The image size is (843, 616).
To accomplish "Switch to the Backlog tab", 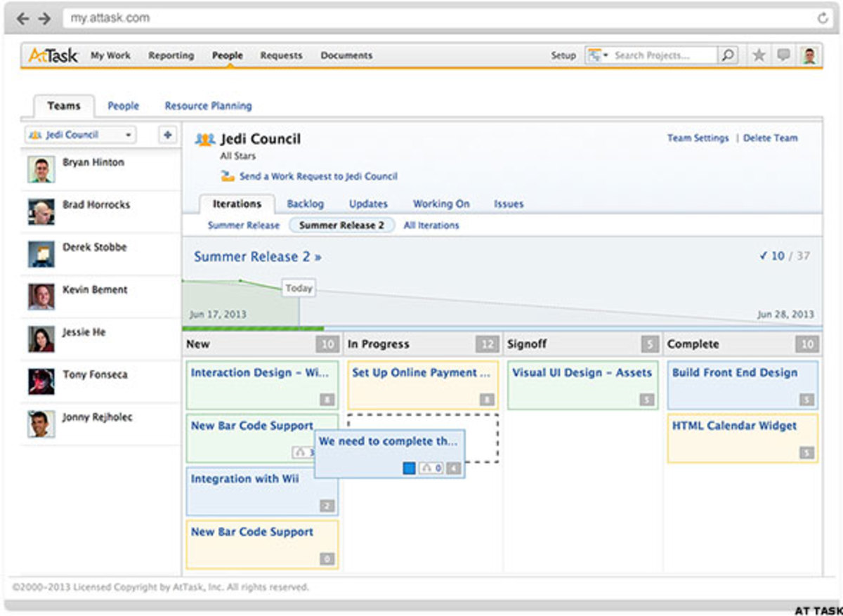I will [x=305, y=204].
